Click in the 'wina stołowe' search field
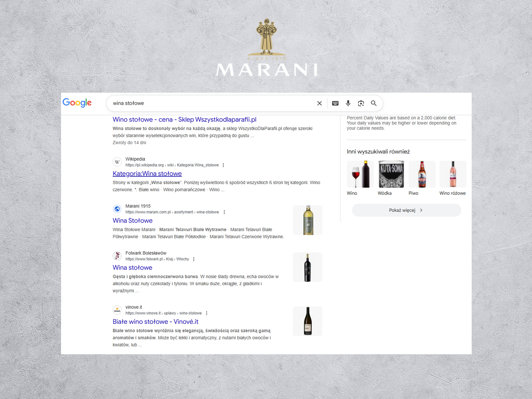Viewport: 532px width, 399px height. (212, 103)
